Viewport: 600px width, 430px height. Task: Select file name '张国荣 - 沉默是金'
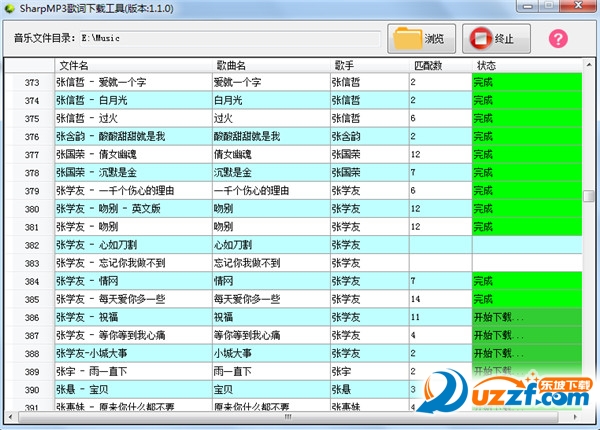click(134, 173)
